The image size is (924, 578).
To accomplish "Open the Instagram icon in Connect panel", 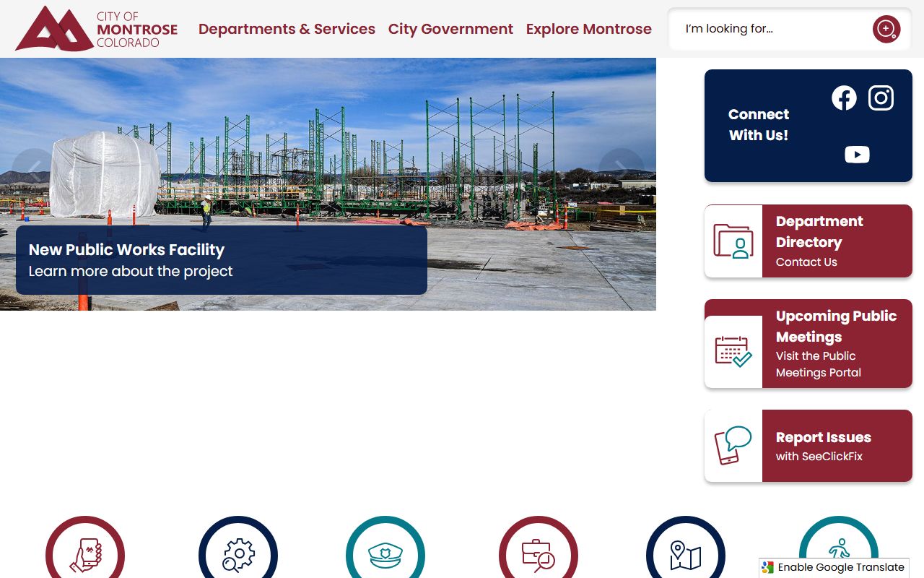I will pos(881,98).
